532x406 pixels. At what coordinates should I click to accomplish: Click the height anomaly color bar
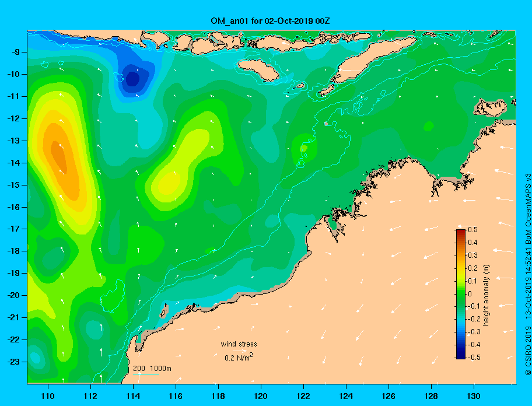461,294
